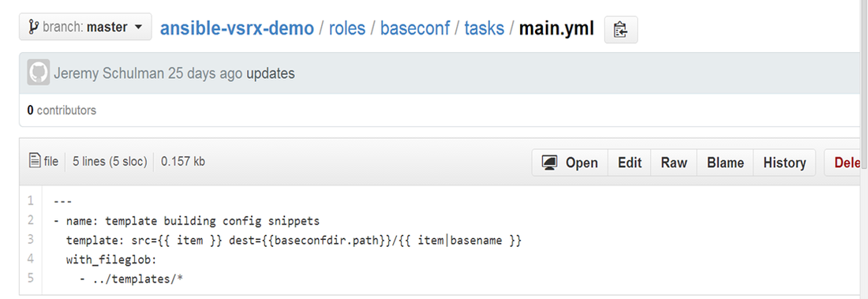
Task: Select line number 3
Action: point(31,239)
